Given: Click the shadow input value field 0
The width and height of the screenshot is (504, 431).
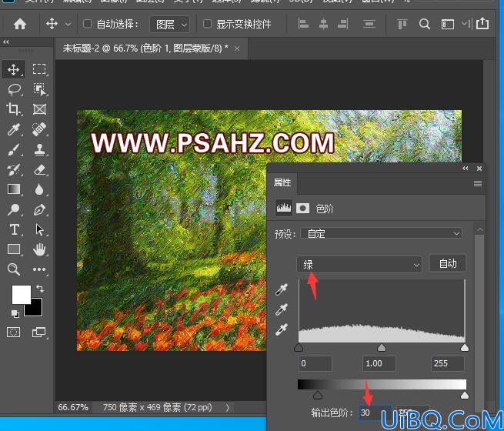Looking at the screenshot, I should coord(315,363).
